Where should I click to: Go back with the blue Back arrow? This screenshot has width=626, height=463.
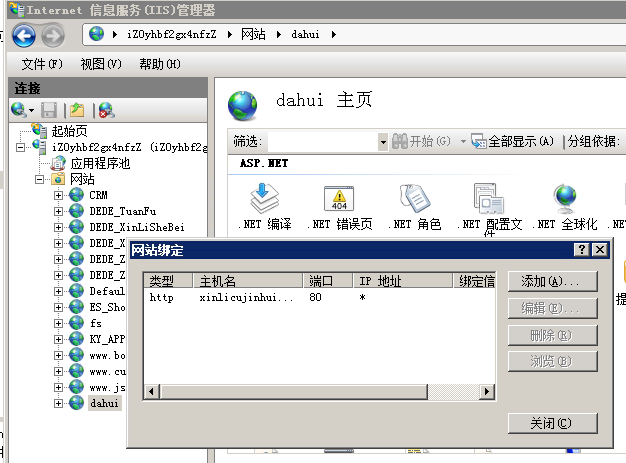(24, 36)
